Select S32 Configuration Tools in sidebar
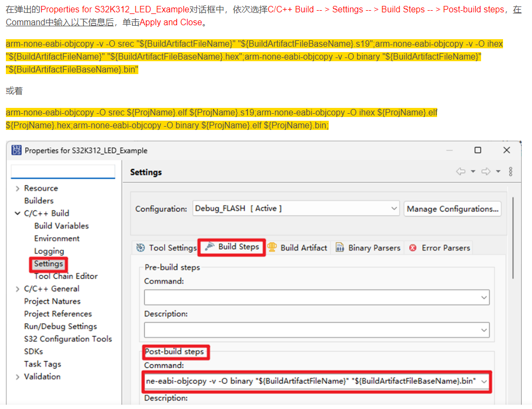532x409 pixels. [68, 339]
